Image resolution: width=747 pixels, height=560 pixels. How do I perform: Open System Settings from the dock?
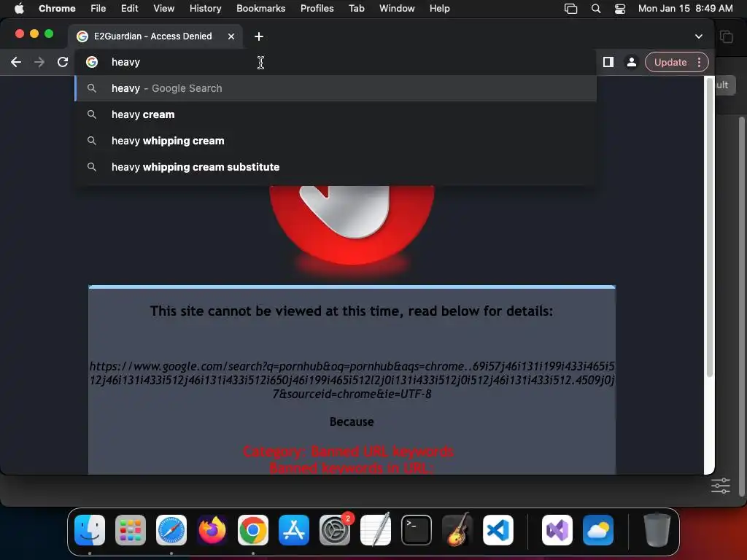pyautogui.click(x=334, y=530)
